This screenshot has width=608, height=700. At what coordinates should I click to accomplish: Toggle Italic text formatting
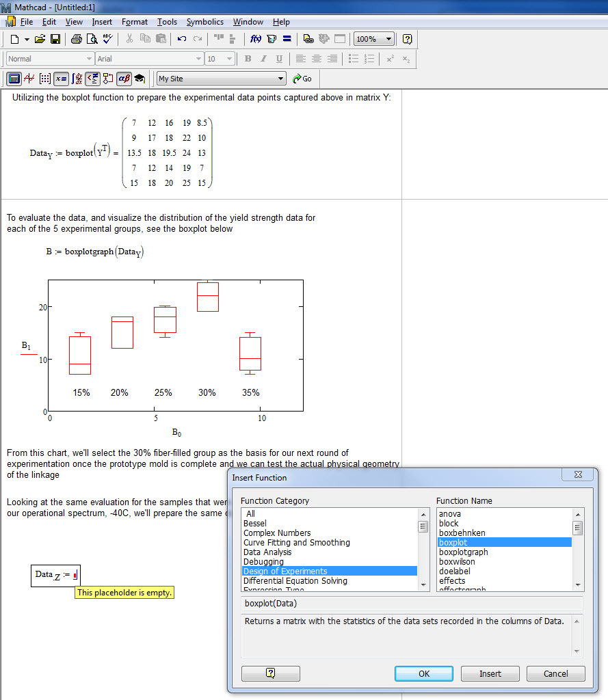(x=263, y=59)
